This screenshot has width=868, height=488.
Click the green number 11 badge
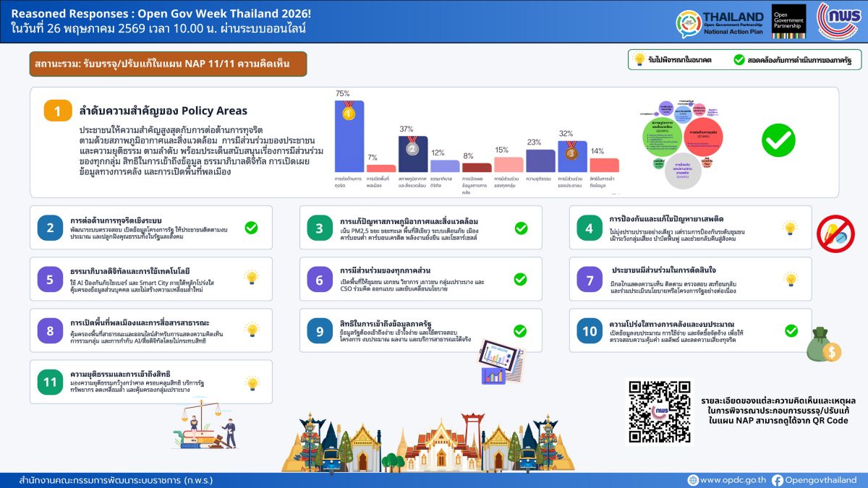[50, 382]
